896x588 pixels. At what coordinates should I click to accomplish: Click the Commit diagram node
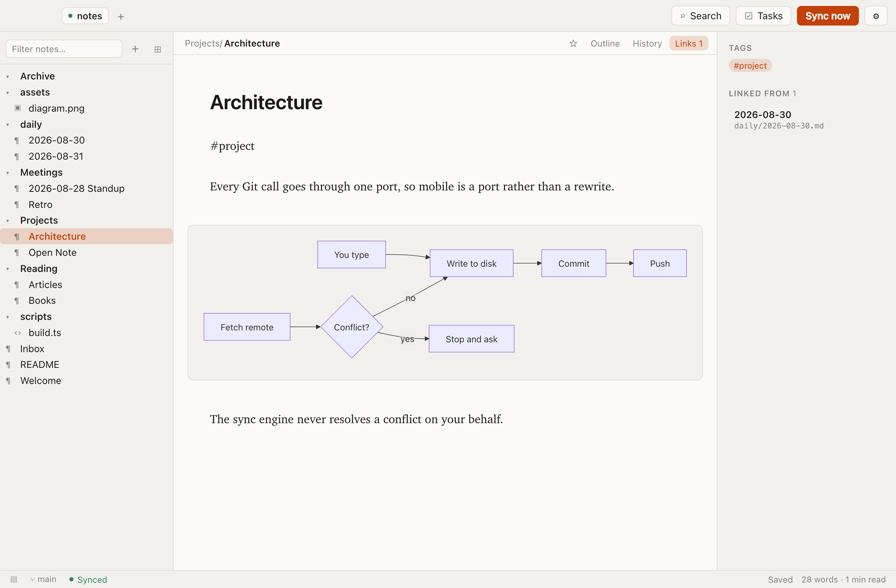[573, 264]
